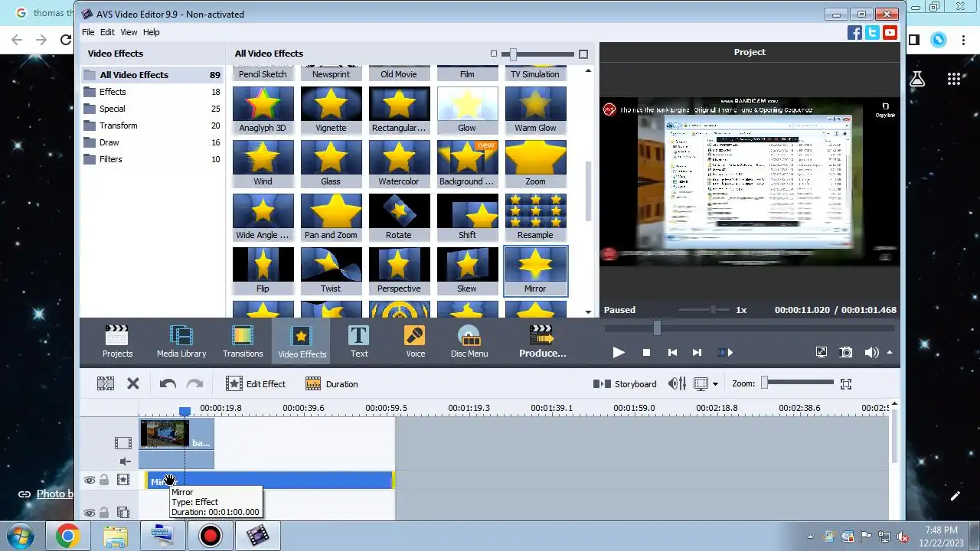Select the Transform folder
The width and height of the screenshot is (980, 551).
(x=152, y=126)
